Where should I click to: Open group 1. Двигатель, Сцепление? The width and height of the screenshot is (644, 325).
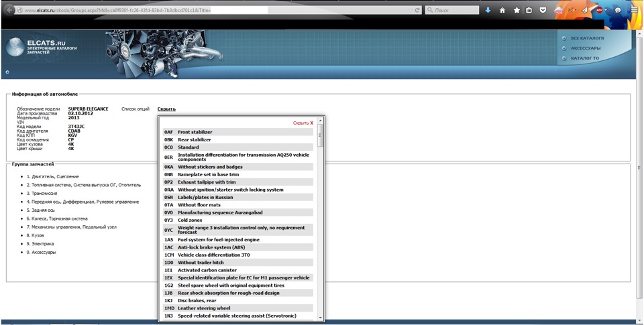52,176
